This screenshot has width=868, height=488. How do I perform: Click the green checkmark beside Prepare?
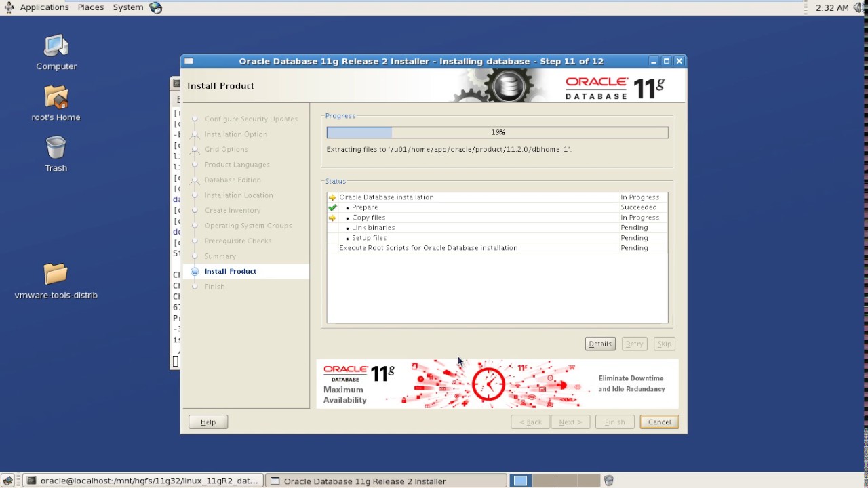pos(332,207)
